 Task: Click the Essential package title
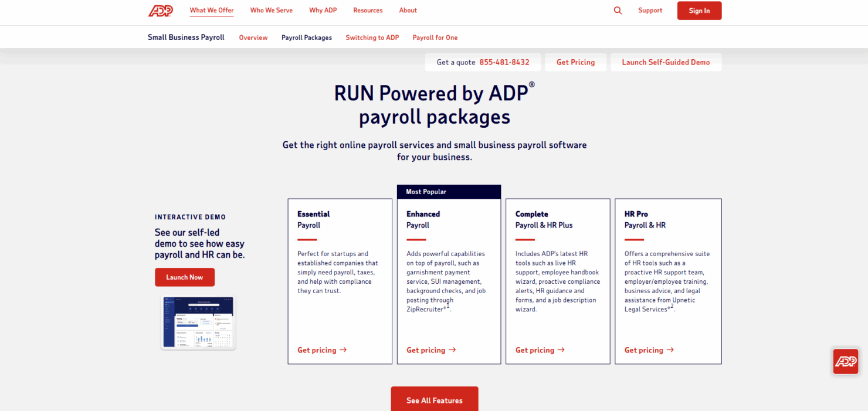tap(314, 214)
